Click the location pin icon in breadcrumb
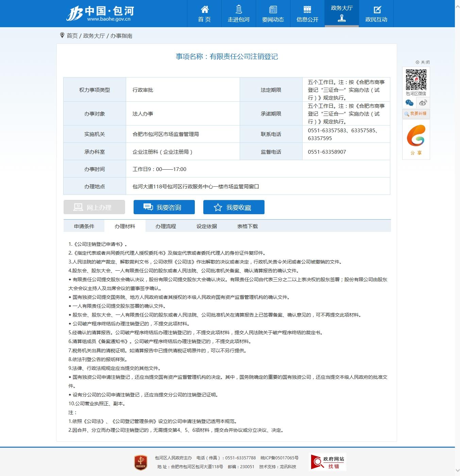 (62, 35)
